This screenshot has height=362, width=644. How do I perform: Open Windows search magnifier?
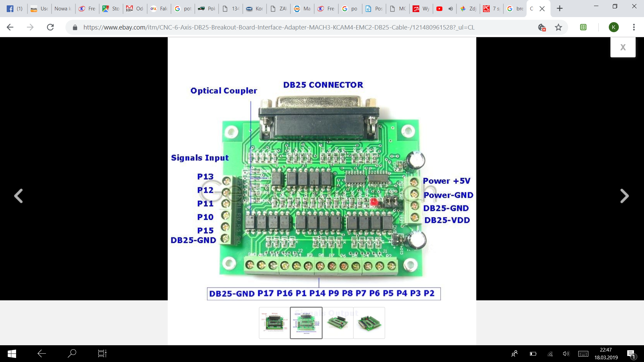[x=72, y=354]
